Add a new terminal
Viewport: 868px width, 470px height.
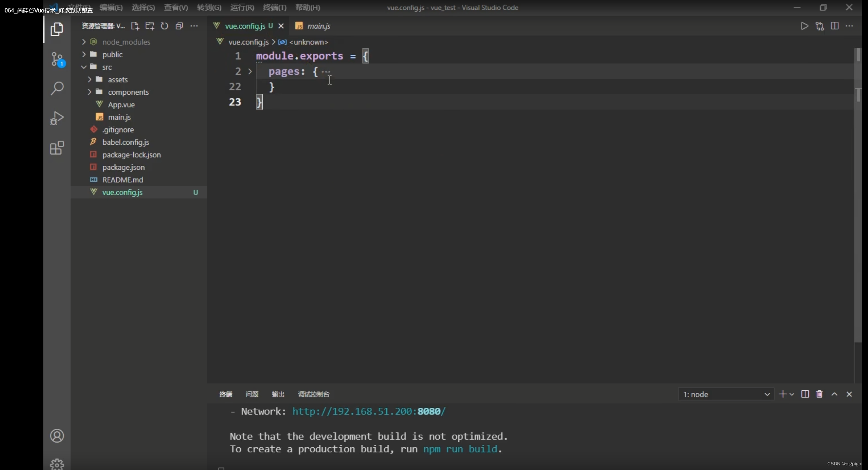tap(782, 394)
